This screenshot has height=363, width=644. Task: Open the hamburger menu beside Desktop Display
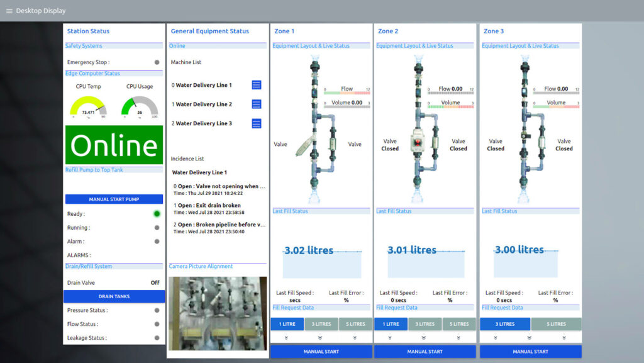click(x=9, y=11)
